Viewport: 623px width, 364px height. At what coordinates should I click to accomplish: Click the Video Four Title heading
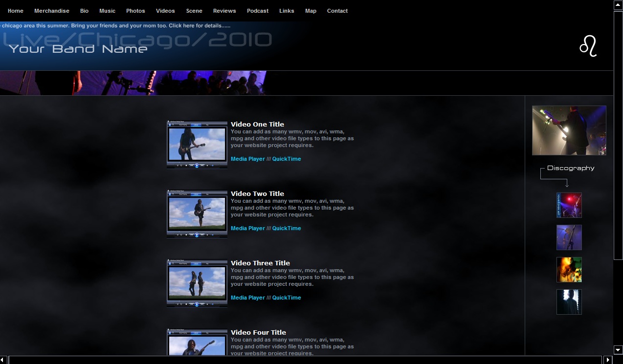(258, 332)
